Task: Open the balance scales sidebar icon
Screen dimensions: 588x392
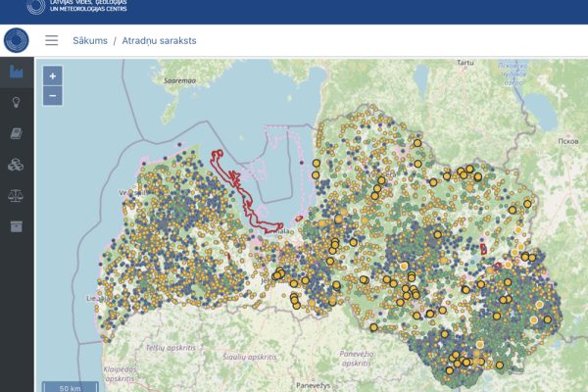Action: point(16,195)
